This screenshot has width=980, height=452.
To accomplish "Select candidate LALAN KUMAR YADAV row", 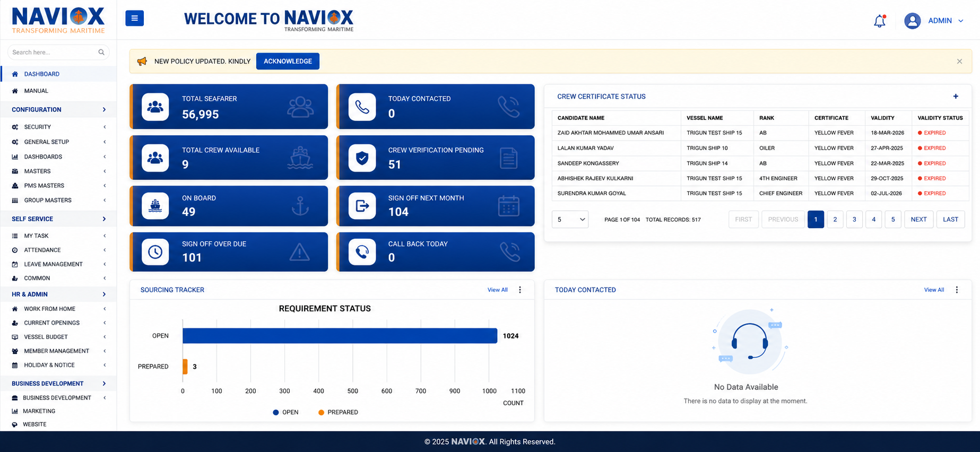I will tap(760, 148).
